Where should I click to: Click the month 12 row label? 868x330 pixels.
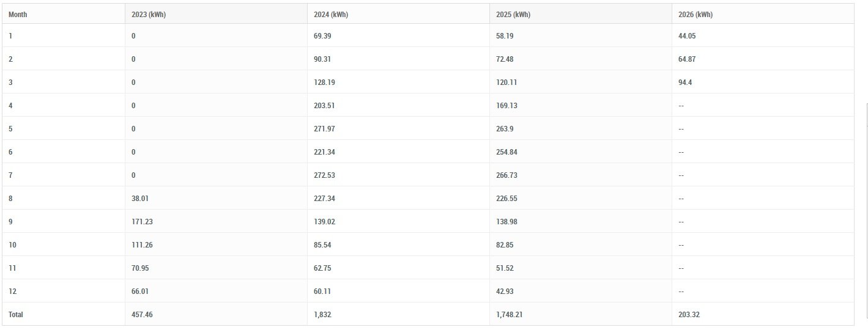pos(12,291)
